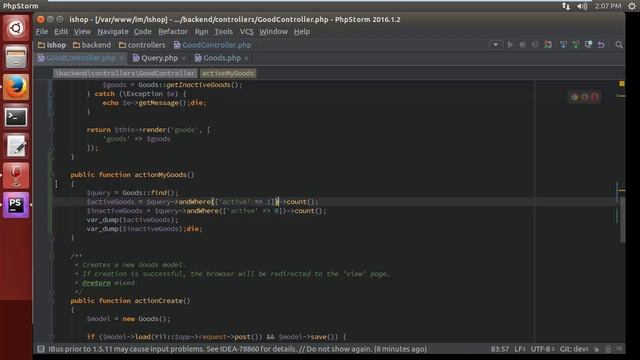Collapse the return $this->render fold marker
The width and height of the screenshot is (640, 360).
coord(51,130)
